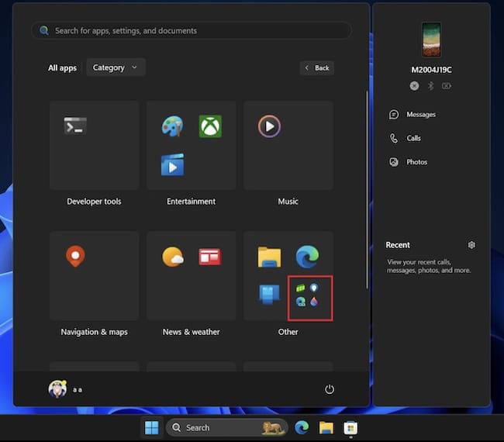Viewport: 504px width, 442px height.
Task: Open File Explorer from the taskbar
Action: tap(326, 427)
